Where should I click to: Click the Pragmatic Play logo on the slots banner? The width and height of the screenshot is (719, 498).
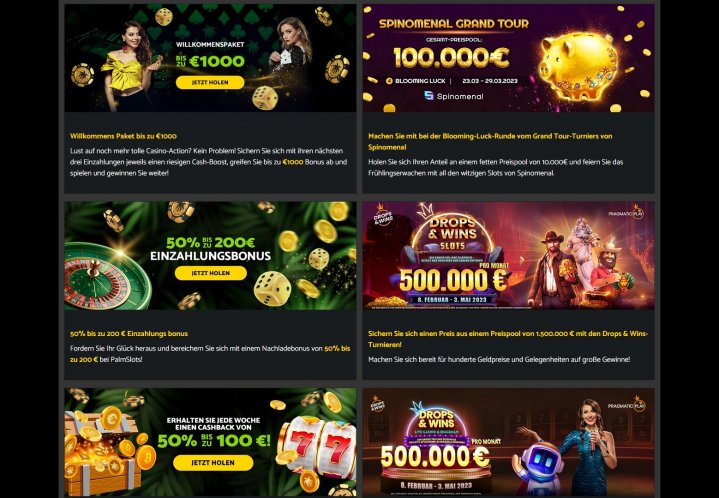coord(626,213)
